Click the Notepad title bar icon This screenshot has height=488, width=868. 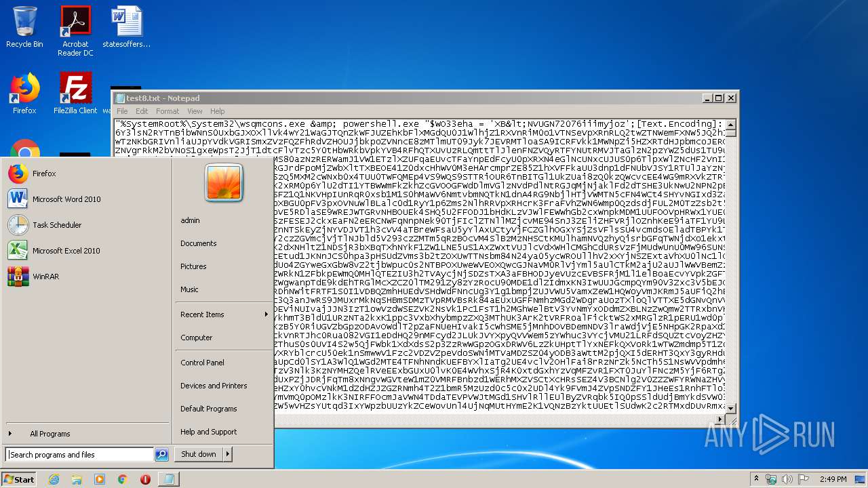pyautogui.click(x=120, y=98)
